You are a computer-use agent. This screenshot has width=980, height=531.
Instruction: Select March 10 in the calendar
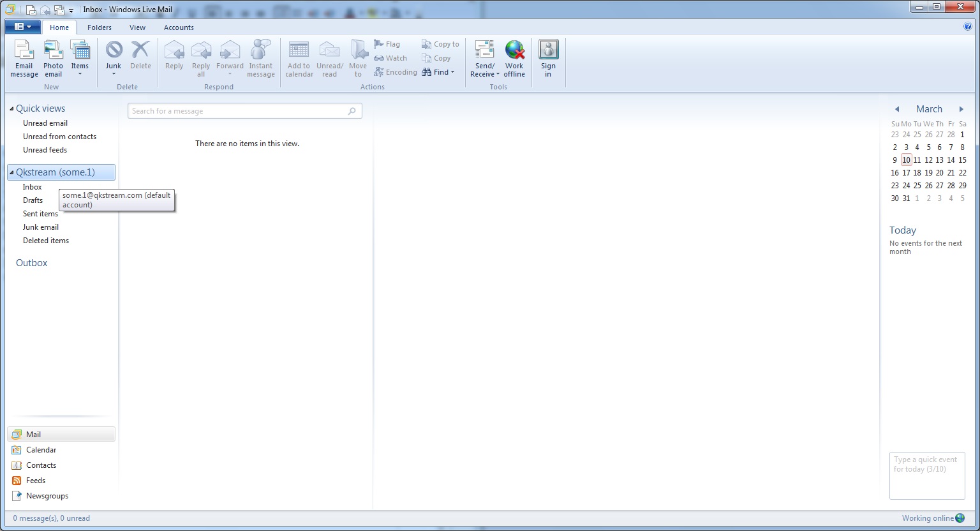[906, 160]
